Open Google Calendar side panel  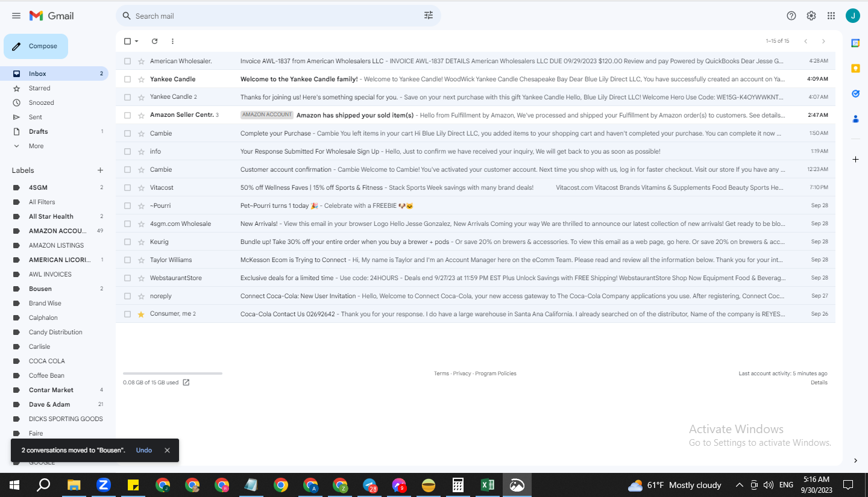coord(855,43)
